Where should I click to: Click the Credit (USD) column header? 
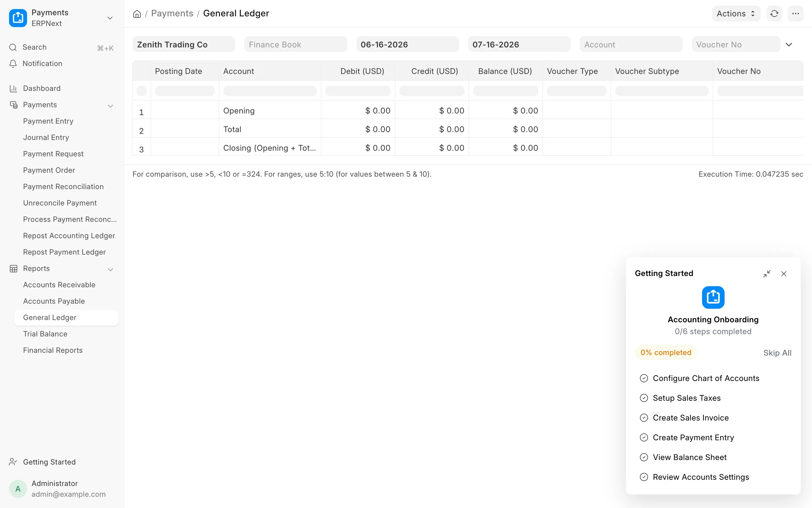(x=432, y=71)
